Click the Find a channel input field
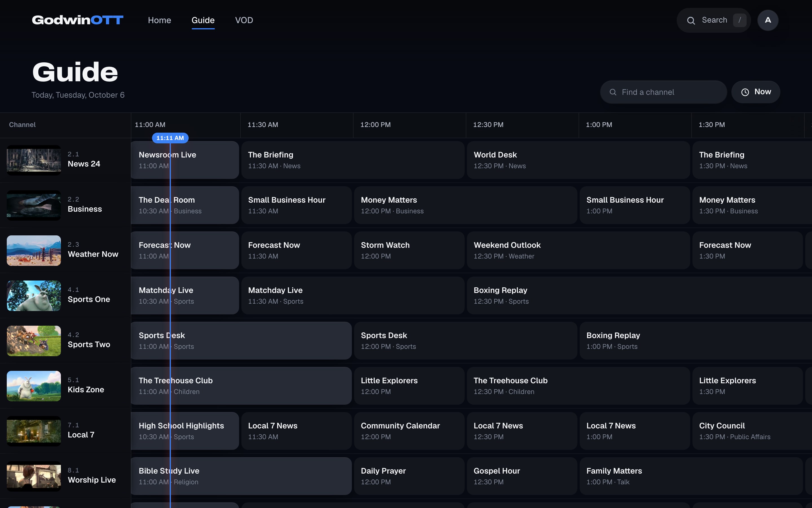Image resolution: width=812 pixels, height=508 pixels. click(663, 92)
